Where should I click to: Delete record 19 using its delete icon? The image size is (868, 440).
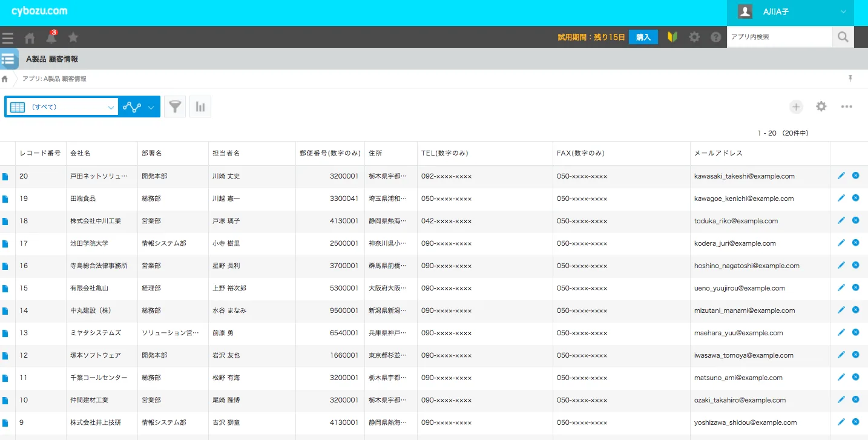(x=855, y=198)
